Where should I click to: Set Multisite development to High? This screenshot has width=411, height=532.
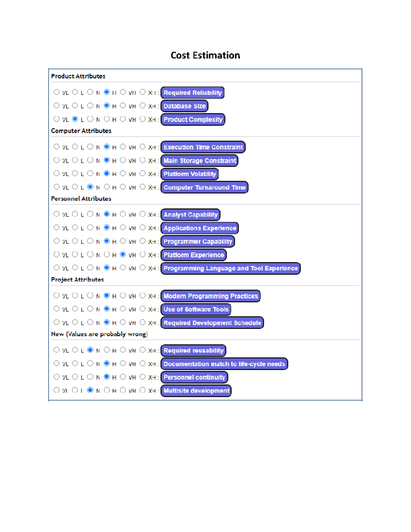tap(107, 390)
